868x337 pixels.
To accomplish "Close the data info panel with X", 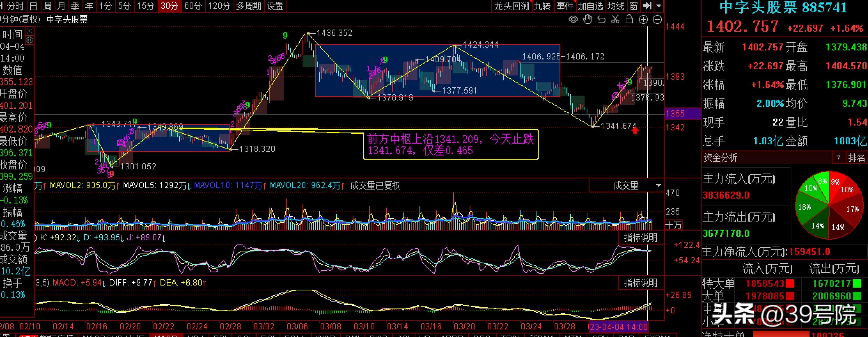I will [30, 31].
